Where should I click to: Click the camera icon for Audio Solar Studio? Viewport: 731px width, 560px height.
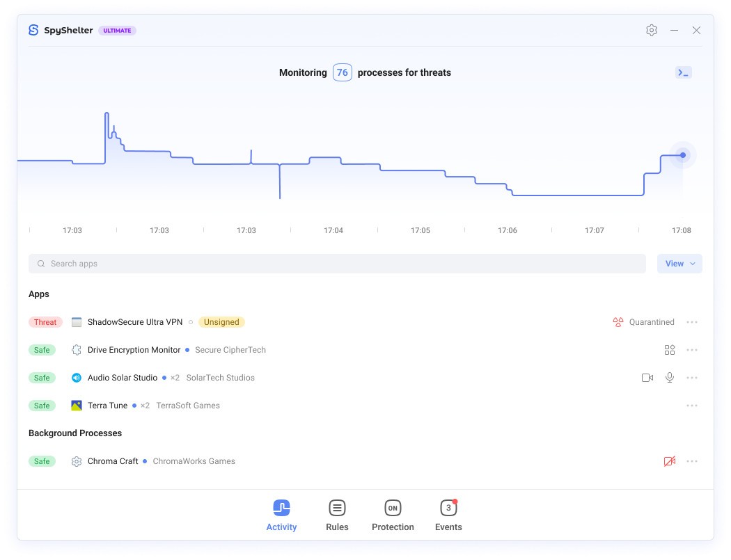click(647, 378)
